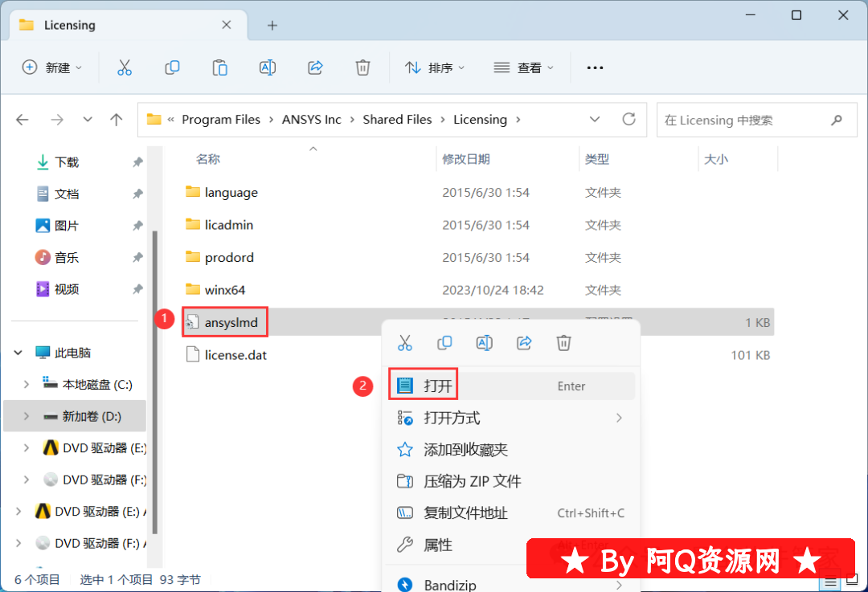The height and width of the screenshot is (592, 868).
Task: Select 打开 in the context menu
Action: point(439,386)
